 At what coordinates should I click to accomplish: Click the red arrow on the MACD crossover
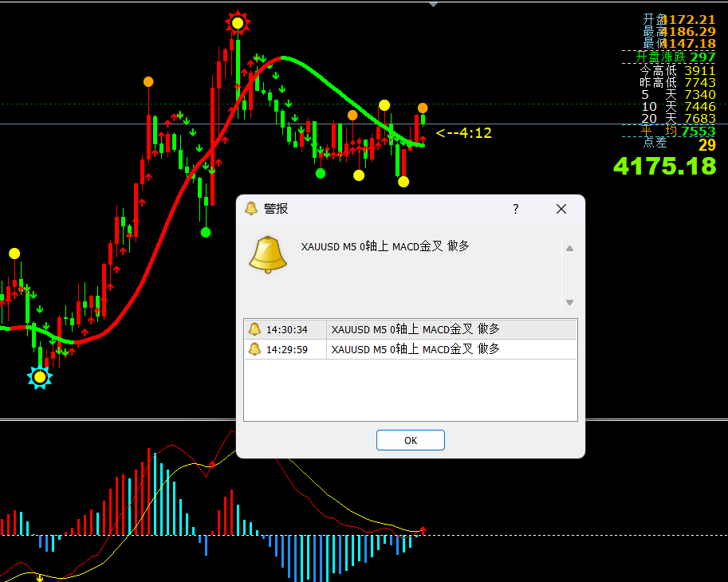tap(423, 530)
